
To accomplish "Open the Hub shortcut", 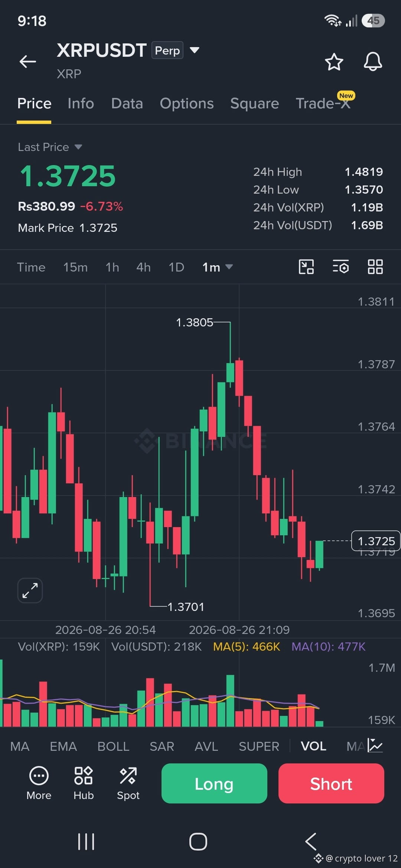I will click(84, 783).
